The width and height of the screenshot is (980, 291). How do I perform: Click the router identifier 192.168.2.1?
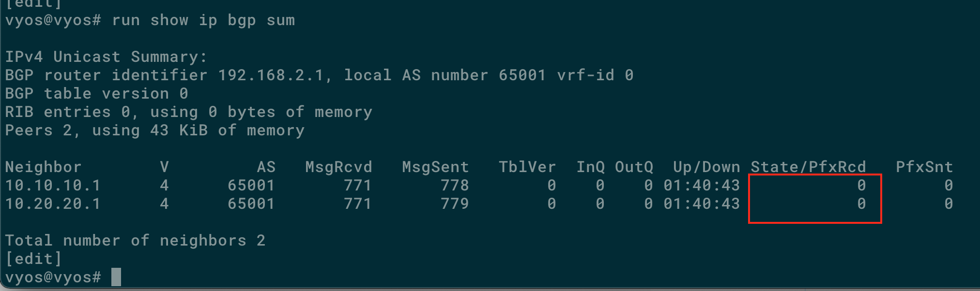(x=271, y=75)
